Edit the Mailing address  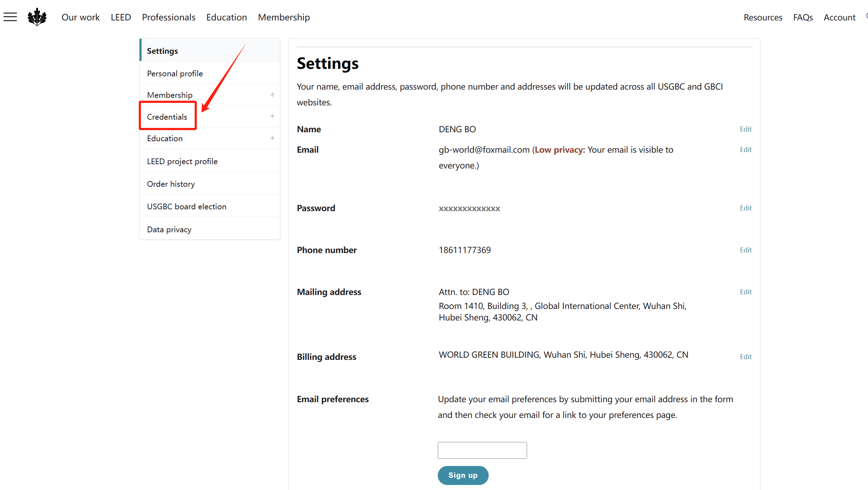click(746, 292)
